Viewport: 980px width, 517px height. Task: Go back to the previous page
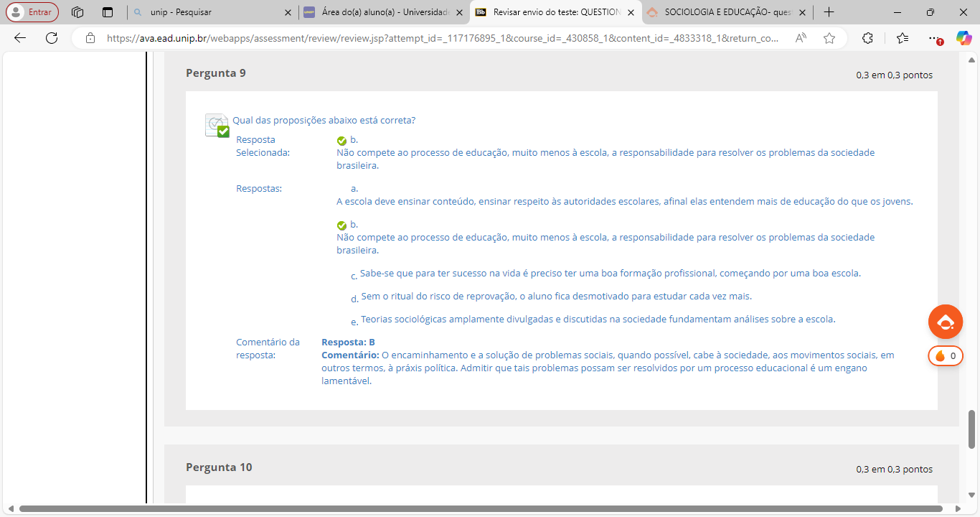click(20, 38)
